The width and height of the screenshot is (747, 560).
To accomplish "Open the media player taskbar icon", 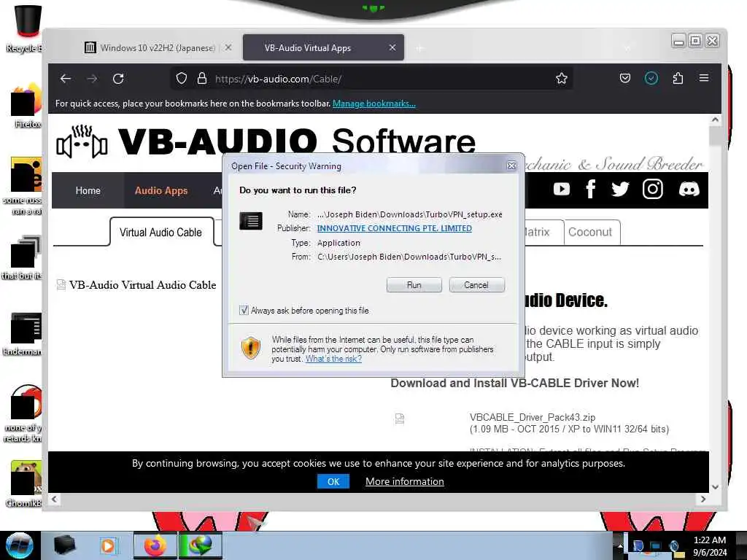I will pyautogui.click(x=108, y=545).
